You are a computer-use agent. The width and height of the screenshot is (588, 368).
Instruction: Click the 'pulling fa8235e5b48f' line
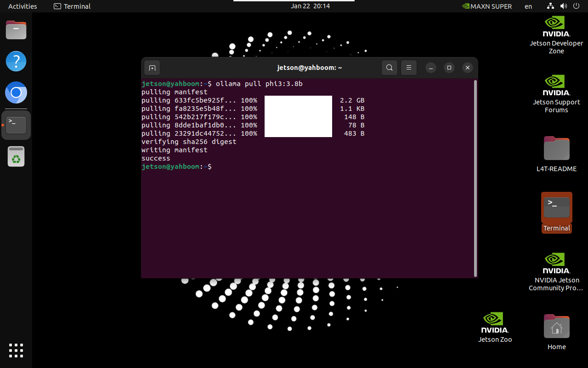pos(253,109)
